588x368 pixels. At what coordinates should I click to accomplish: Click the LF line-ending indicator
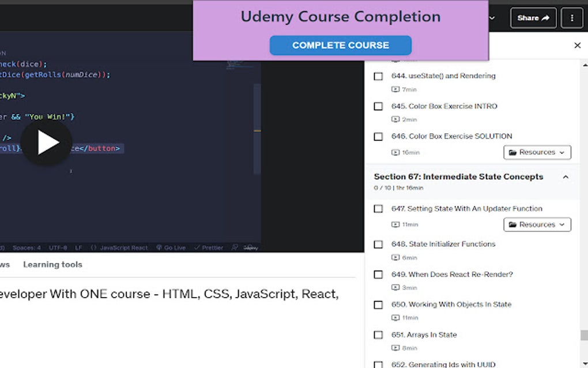point(78,247)
